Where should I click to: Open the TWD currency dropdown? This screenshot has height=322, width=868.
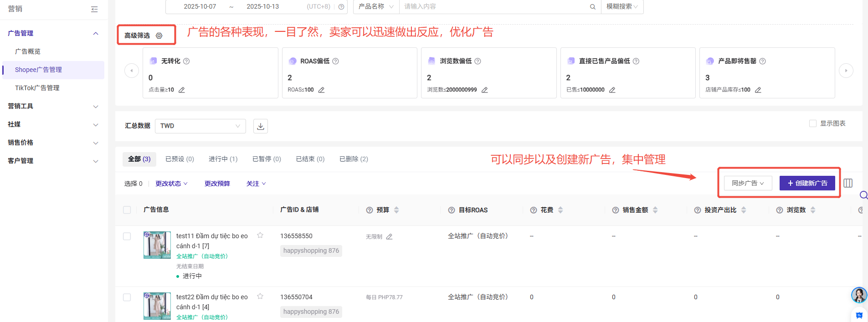[x=200, y=126]
